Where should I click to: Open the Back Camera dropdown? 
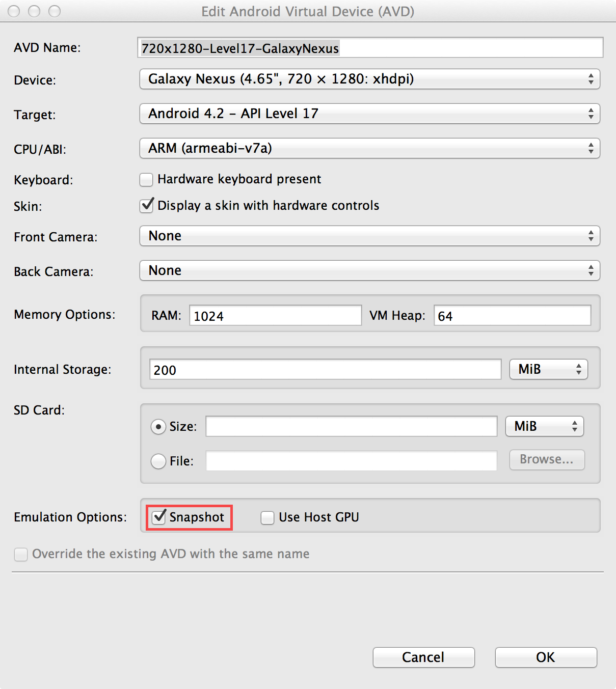coord(370,270)
